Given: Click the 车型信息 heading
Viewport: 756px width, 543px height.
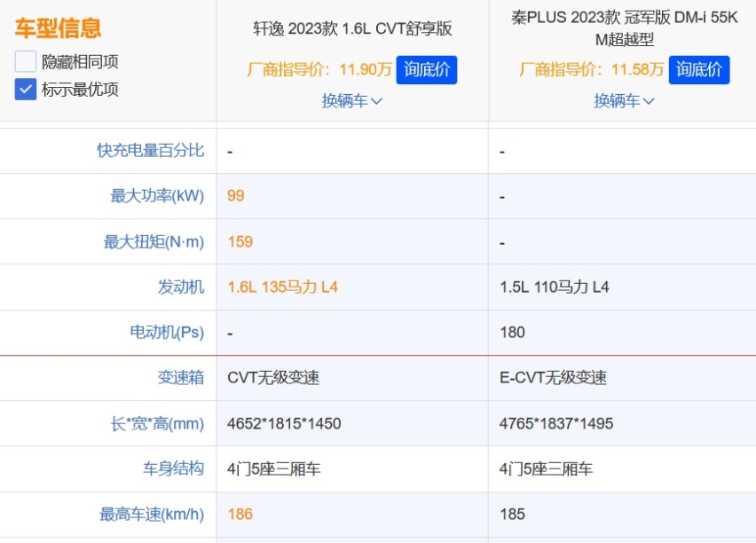Looking at the screenshot, I should click(58, 28).
